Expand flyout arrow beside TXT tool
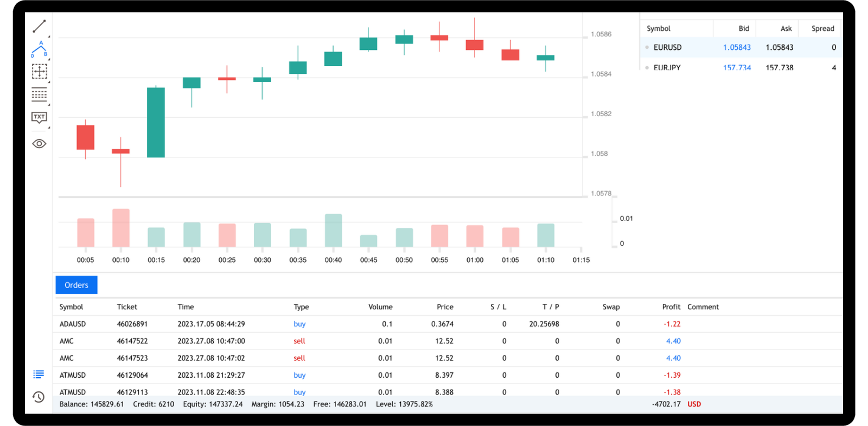This screenshot has width=868, height=426. click(x=49, y=128)
